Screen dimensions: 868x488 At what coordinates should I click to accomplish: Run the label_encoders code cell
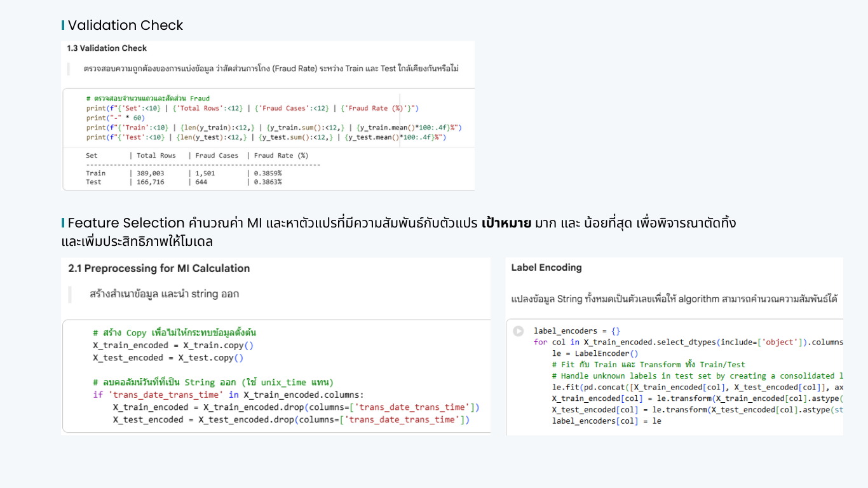(x=519, y=331)
